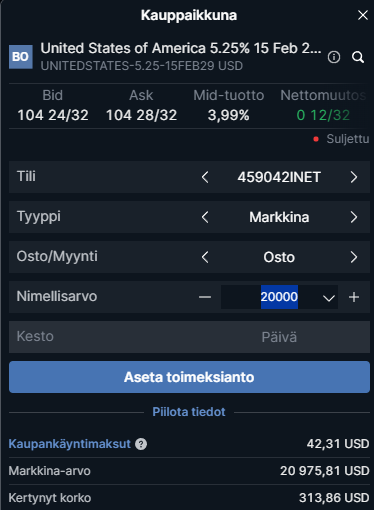
Task: Click the instrument search magnifier icon
Action: click(358, 57)
